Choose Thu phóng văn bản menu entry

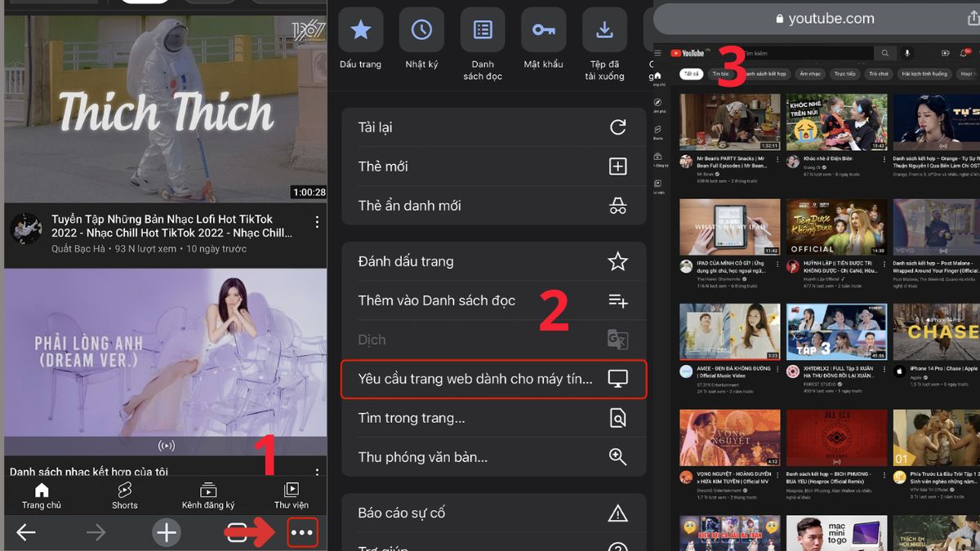[x=493, y=457]
